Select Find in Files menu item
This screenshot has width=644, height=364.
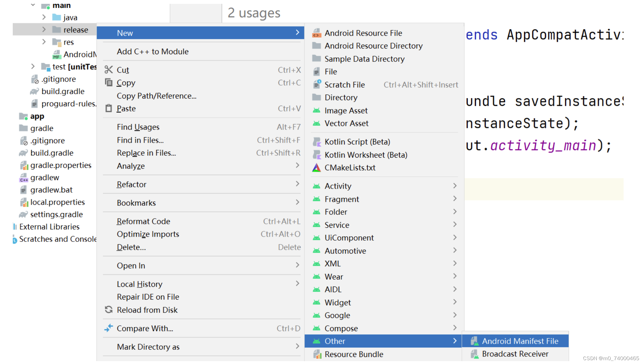click(140, 140)
